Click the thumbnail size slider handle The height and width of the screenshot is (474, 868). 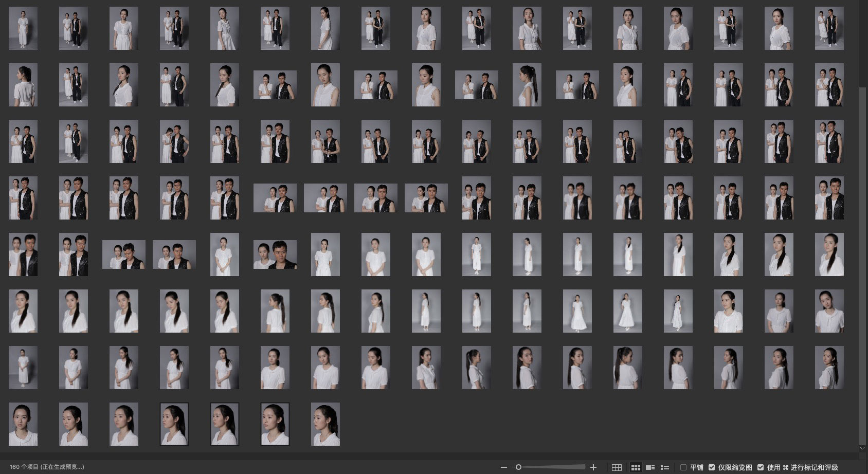[518, 467]
